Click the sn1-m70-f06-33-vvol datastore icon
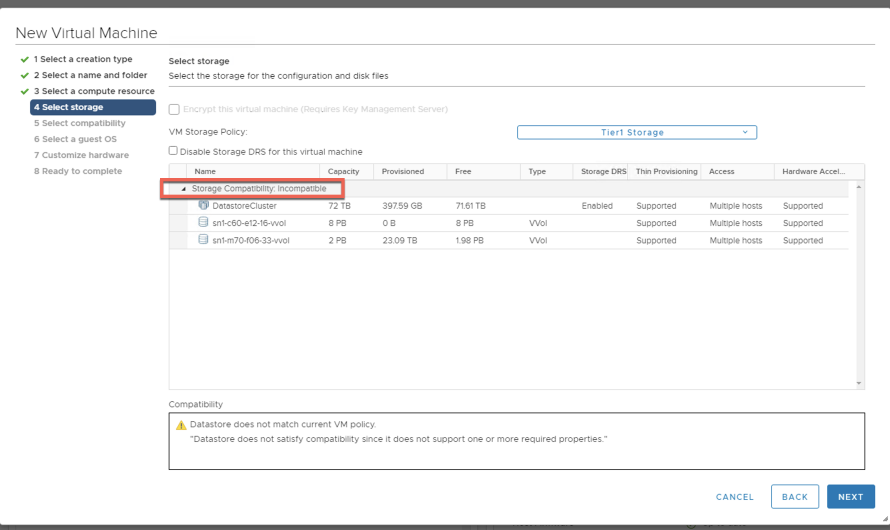890x530 pixels. 203,240
